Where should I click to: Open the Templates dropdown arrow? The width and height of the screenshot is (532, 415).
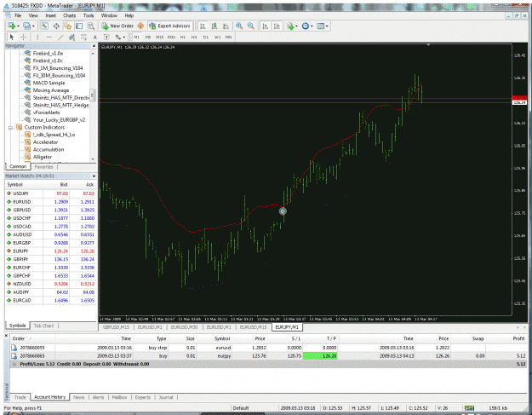[327, 26]
